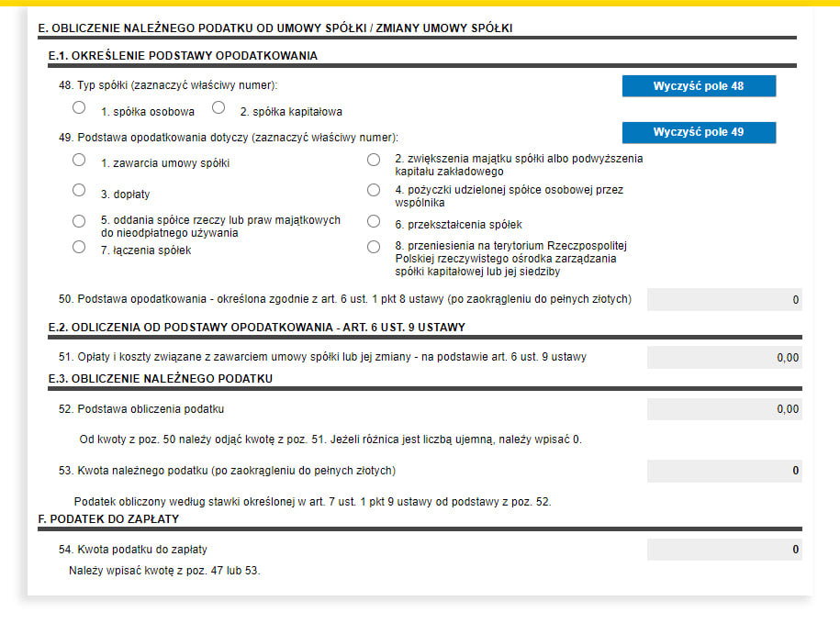Select '1. zawarcia umowy spółki' option
Screen dimensions: 840x623
(79, 160)
